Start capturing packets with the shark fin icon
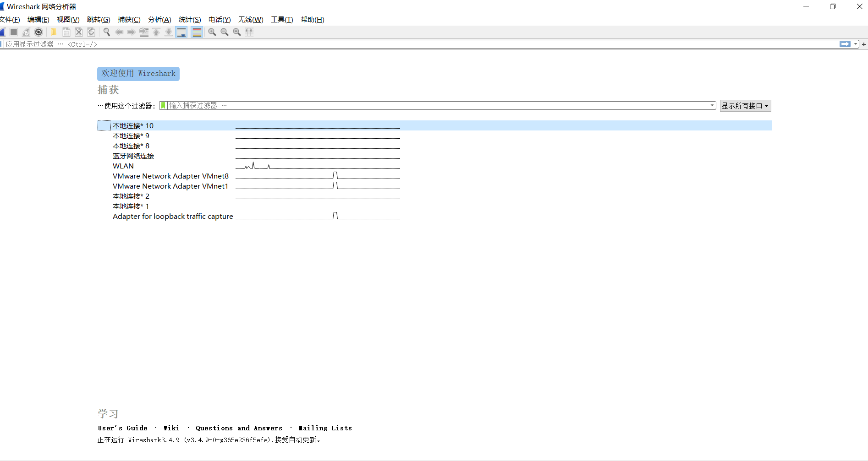 3,32
